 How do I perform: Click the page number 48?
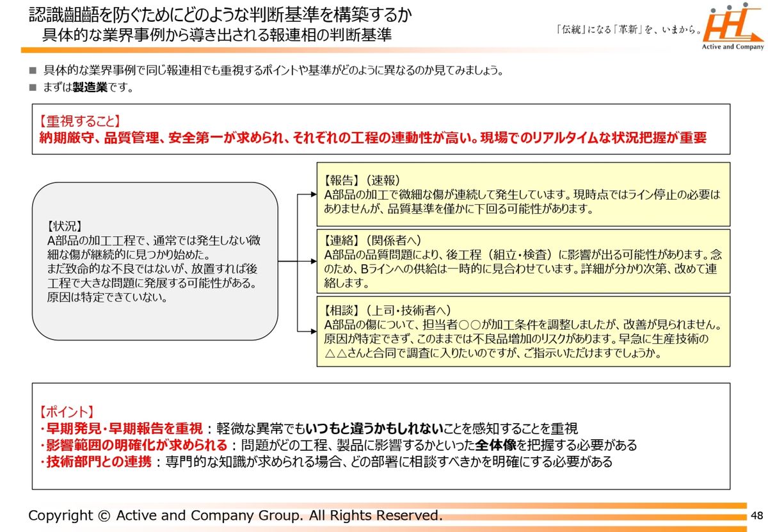[757, 516]
